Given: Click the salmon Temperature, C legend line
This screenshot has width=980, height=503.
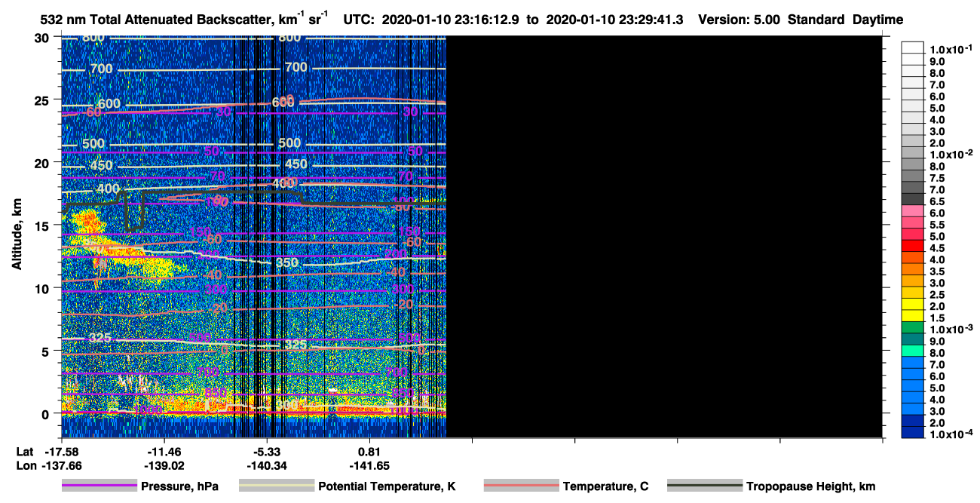Looking at the screenshot, I should pos(521,486).
